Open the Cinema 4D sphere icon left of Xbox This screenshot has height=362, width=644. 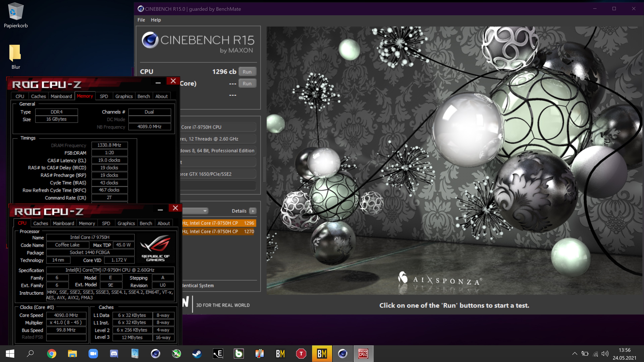[x=155, y=353]
